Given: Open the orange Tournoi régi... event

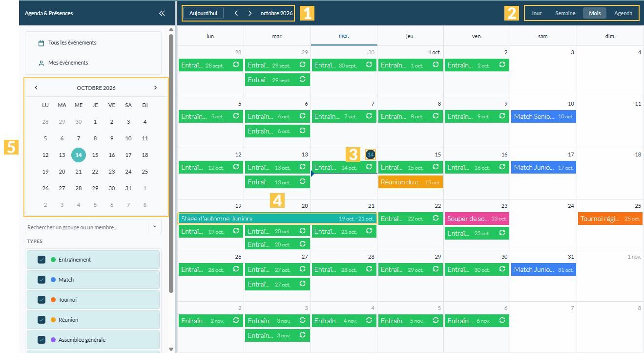Looking at the screenshot, I should pos(610,219).
